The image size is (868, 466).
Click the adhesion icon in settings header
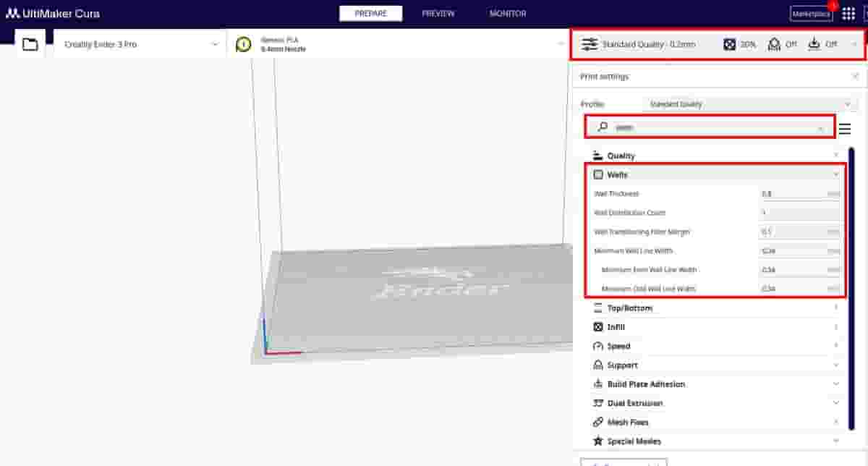tap(814, 44)
